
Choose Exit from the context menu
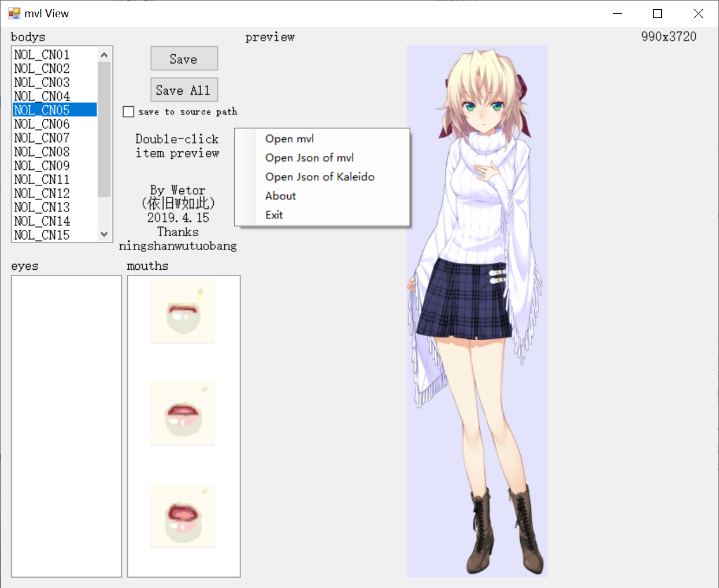point(322,215)
